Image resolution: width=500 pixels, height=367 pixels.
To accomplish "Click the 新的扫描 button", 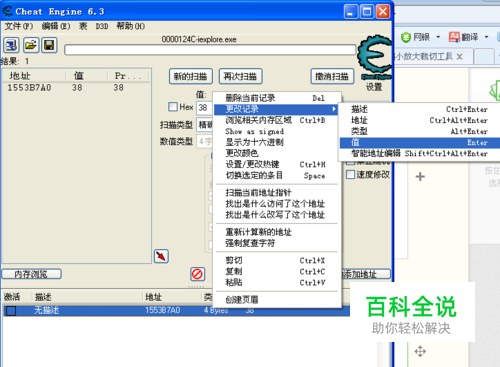I will tap(191, 77).
